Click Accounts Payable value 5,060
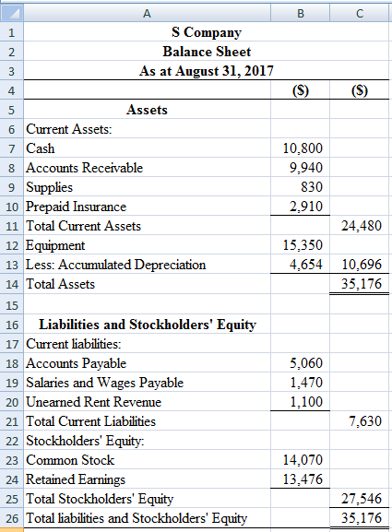The image size is (392, 532). (x=300, y=363)
